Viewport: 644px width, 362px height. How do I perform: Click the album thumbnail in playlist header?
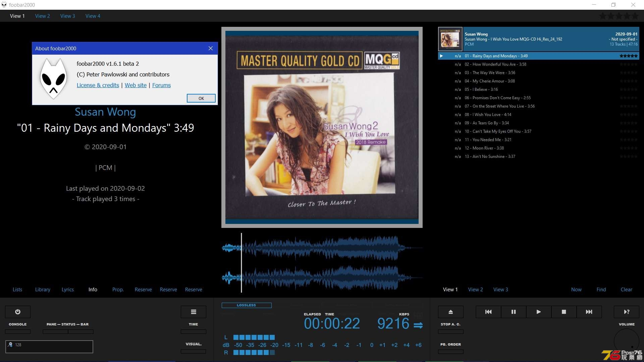tap(450, 39)
